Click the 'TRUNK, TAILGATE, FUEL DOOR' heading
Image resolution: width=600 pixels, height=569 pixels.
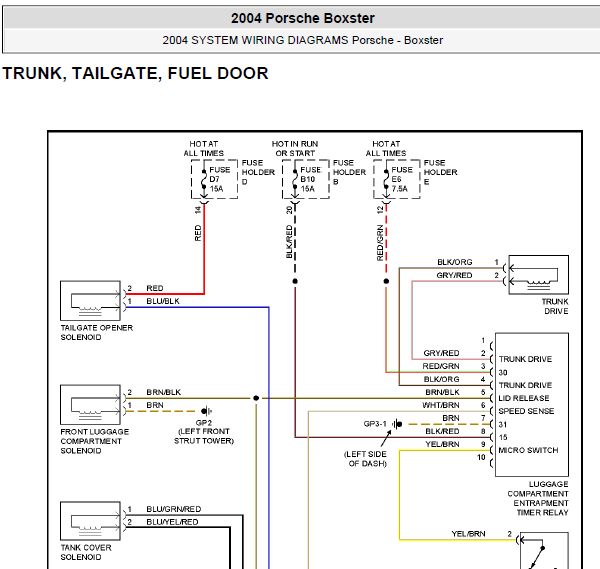135,73
